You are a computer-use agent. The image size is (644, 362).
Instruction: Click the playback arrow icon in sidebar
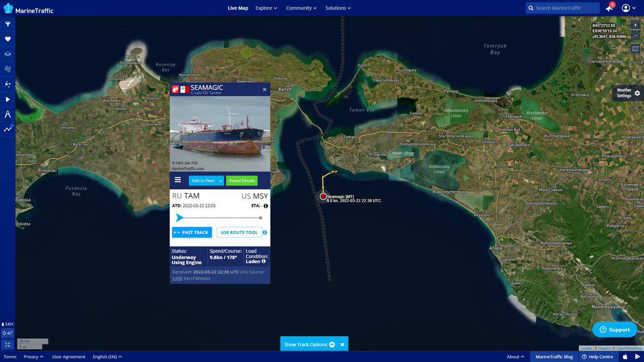[8, 99]
